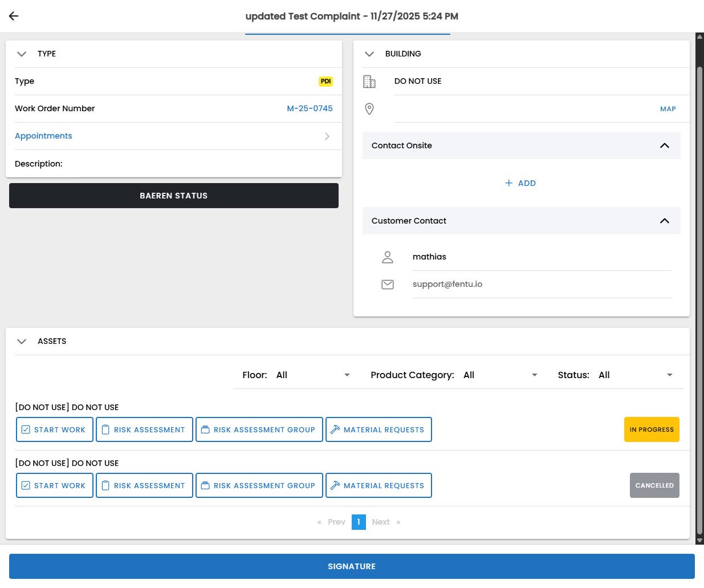Click the CANCELLED status badge

[654, 485]
